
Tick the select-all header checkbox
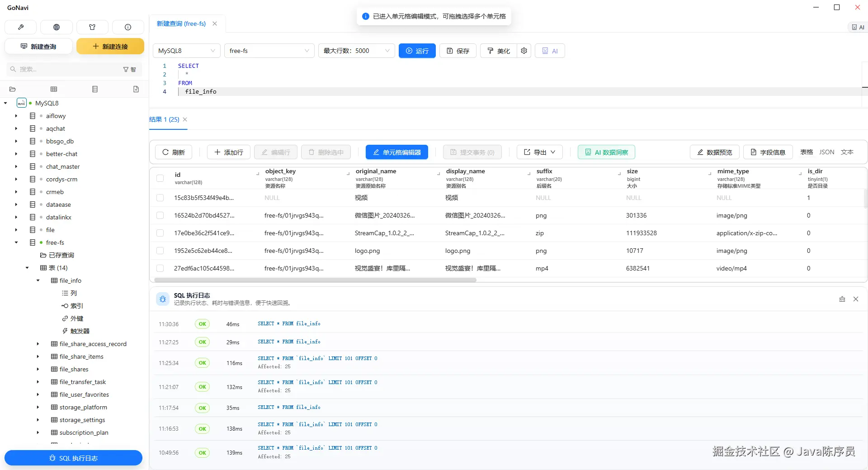[160, 178]
